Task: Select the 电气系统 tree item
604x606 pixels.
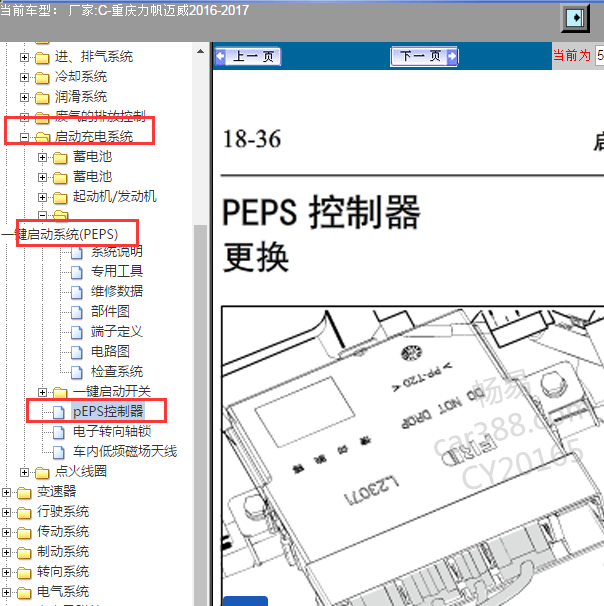Action: (x=63, y=592)
